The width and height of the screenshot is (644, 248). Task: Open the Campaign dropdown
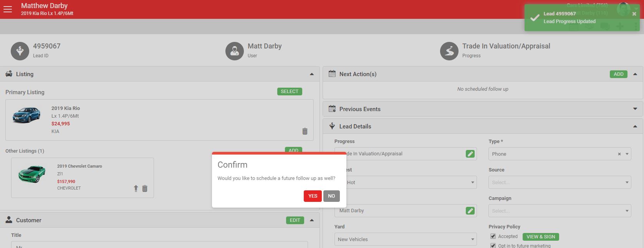coord(560,211)
